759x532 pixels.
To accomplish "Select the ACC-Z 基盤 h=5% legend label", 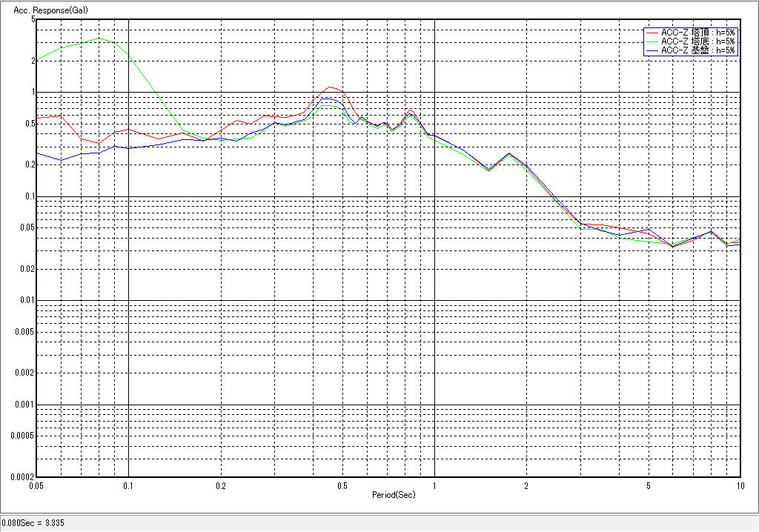I will coord(697,50).
